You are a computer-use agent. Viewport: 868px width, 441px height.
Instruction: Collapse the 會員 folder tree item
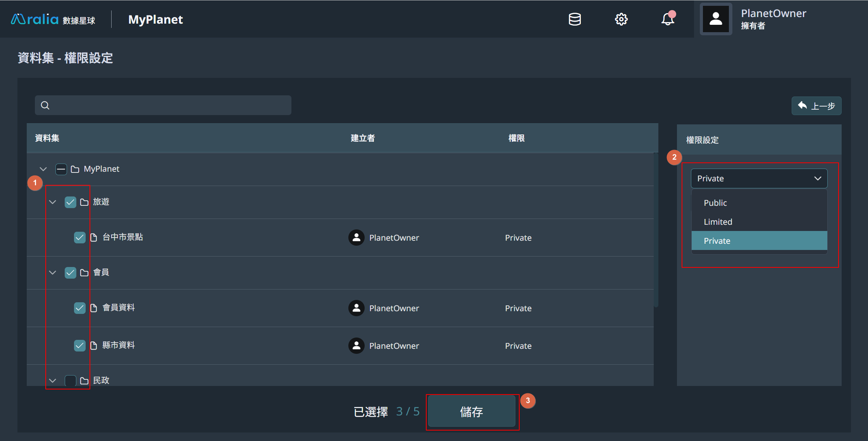point(53,272)
